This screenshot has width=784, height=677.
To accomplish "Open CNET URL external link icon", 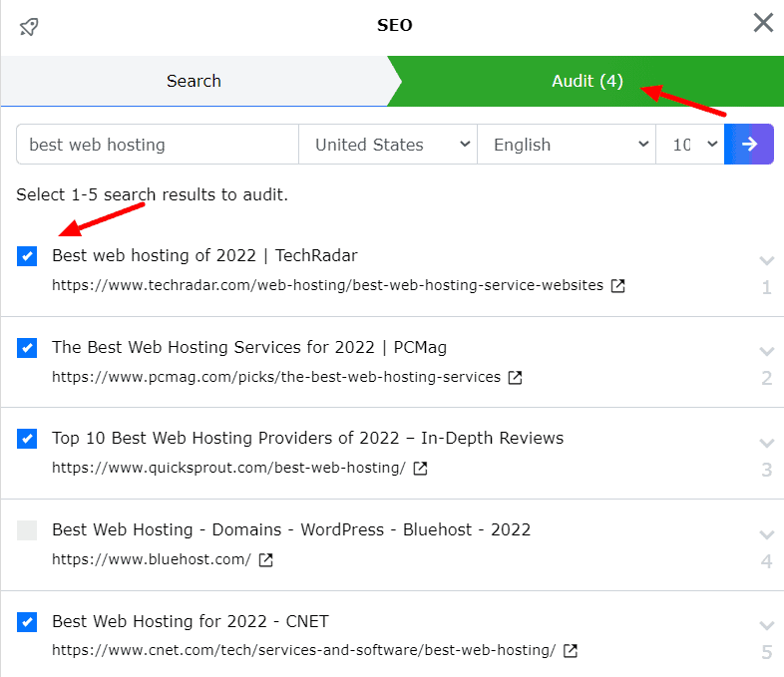I will 571,651.
